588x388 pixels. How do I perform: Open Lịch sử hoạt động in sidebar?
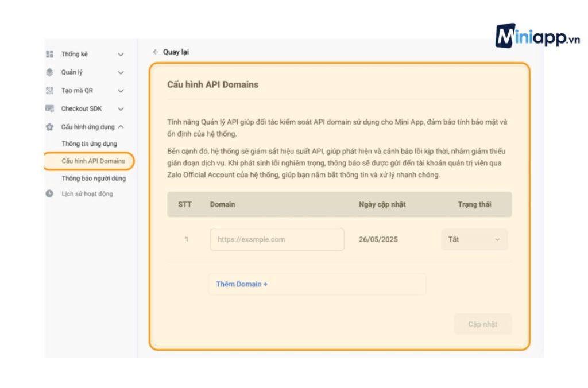(87, 194)
